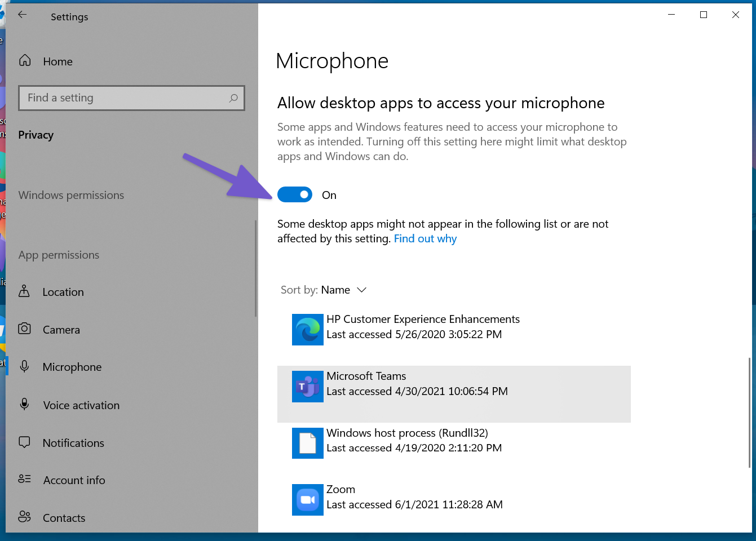
Task: Click the sidebar vertical scrollbar
Action: (x=255, y=268)
